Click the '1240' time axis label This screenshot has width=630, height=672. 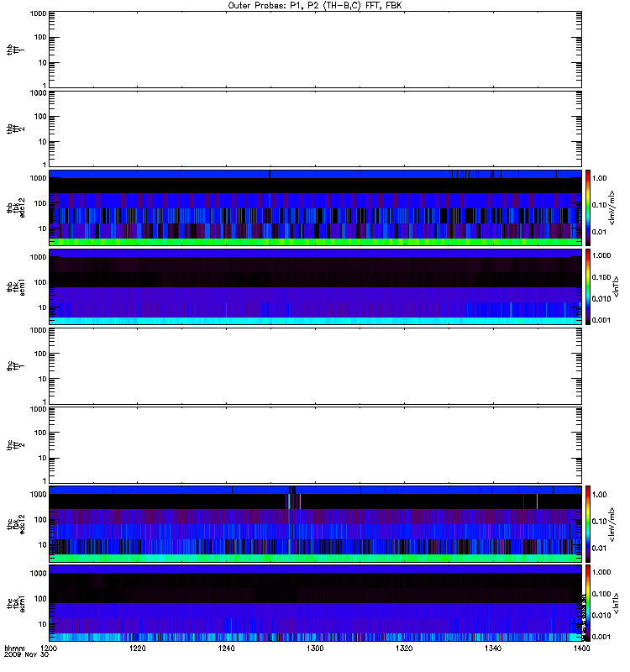pos(226,648)
